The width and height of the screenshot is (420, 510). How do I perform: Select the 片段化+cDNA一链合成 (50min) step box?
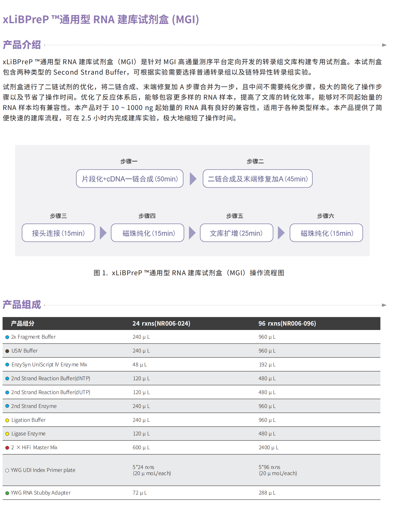pyautogui.click(x=130, y=179)
